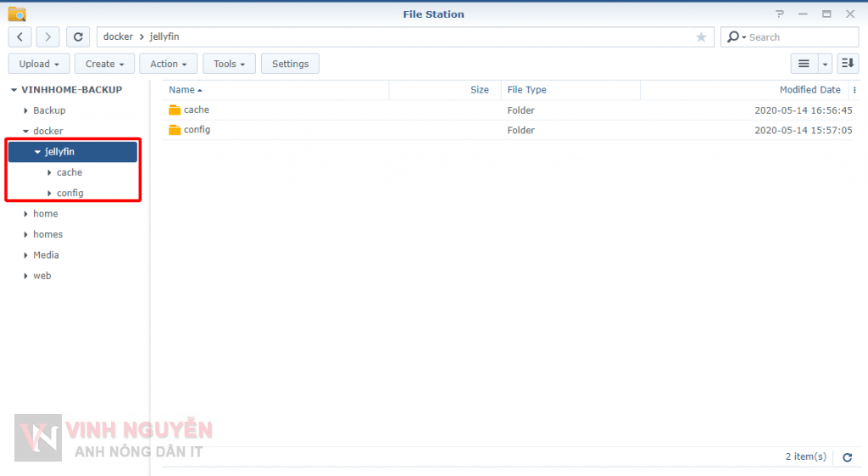Open the Action dropdown menu
This screenshot has width=868, height=476.
169,64
